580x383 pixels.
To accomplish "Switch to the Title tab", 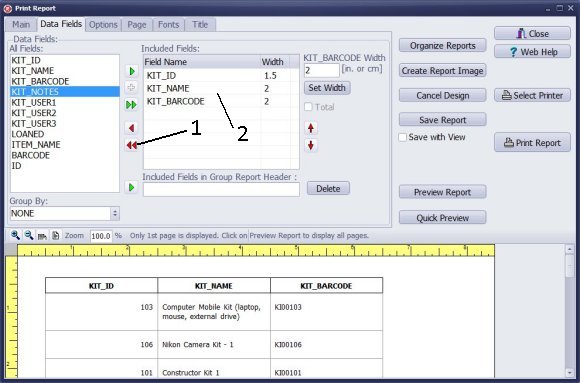I will coord(200,25).
